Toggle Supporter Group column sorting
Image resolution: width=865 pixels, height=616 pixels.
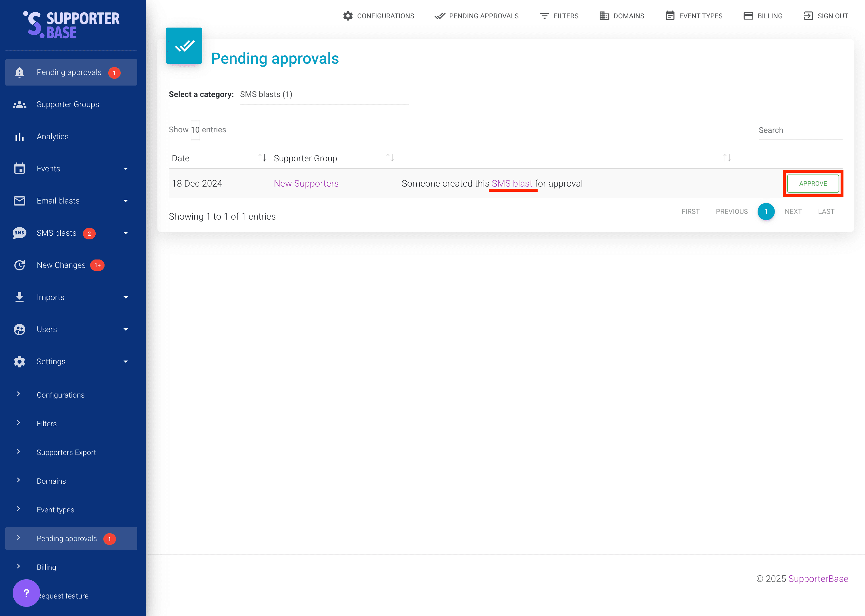click(390, 158)
